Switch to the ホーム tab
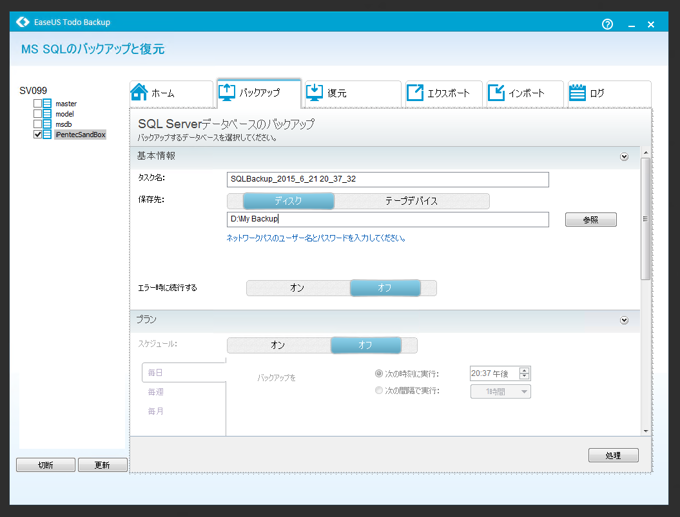This screenshot has width=680, height=517. click(x=171, y=93)
